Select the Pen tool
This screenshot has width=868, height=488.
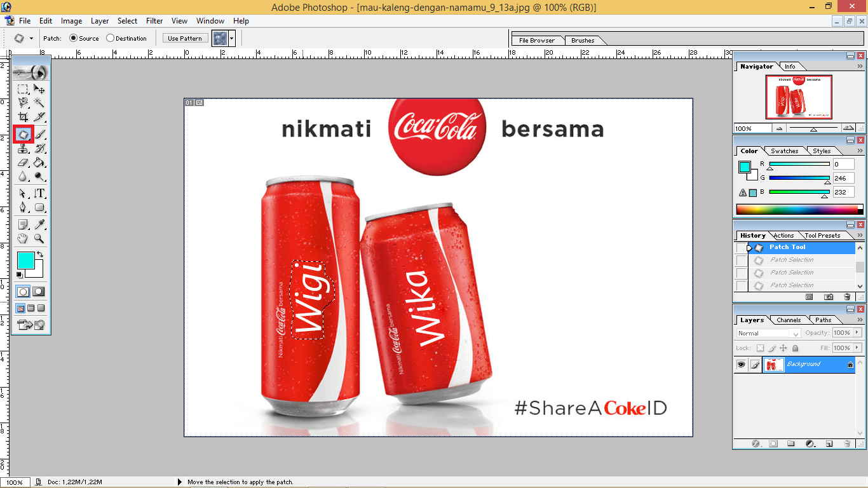tap(23, 207)
